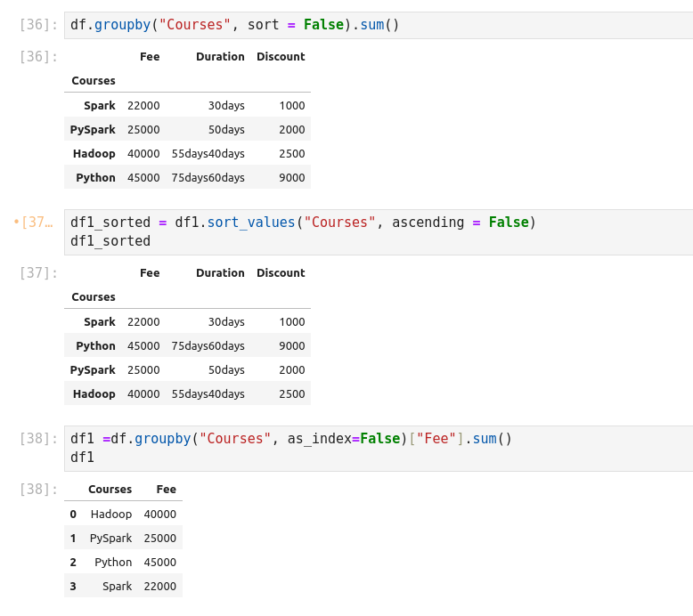Click the output prompt [38] beside last table

click(37, 490)
